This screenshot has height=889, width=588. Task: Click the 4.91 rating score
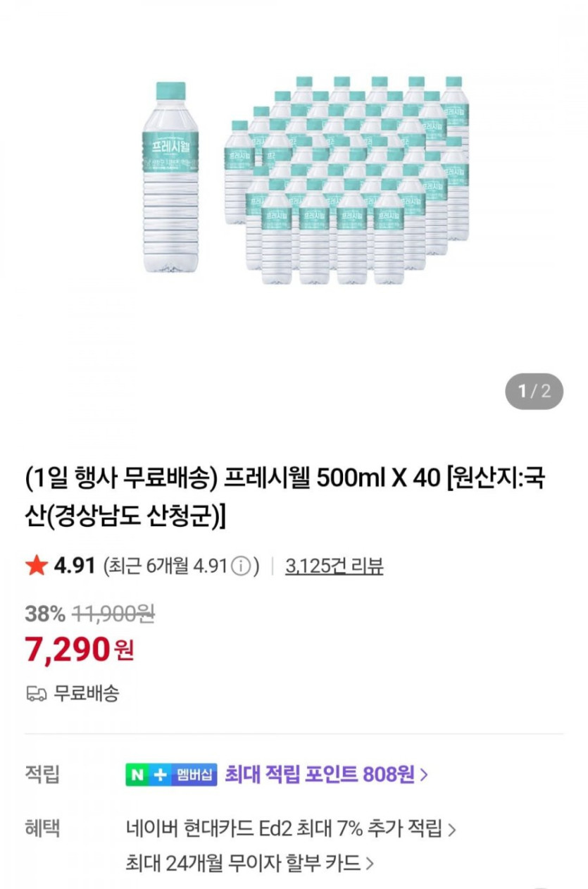(75, 566)
